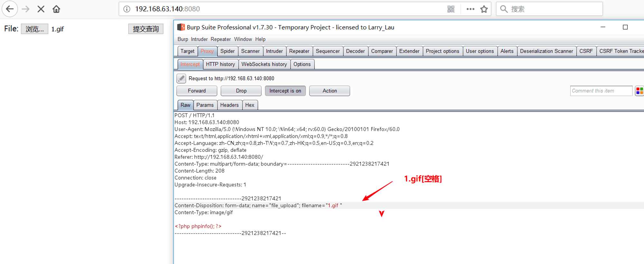Open the proxy Options sub-tab
This screenshot has width=644, height=264.
pyautogui.click(x=302, y=64)
